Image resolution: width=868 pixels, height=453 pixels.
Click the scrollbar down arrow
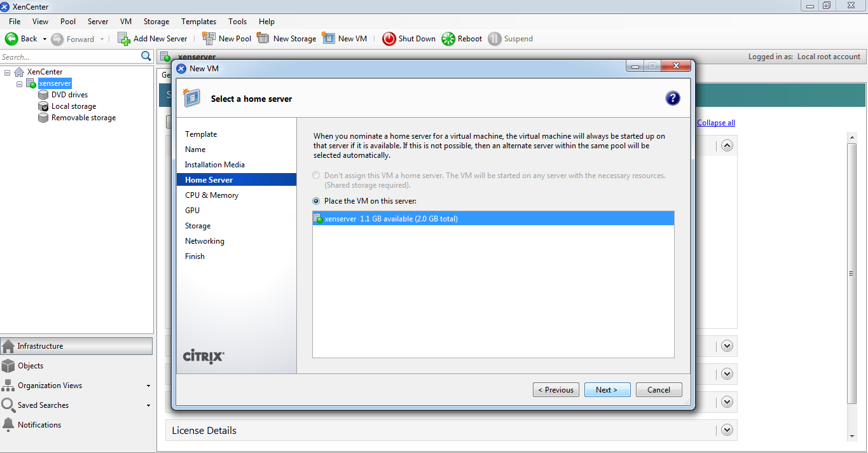coord(852,436)
